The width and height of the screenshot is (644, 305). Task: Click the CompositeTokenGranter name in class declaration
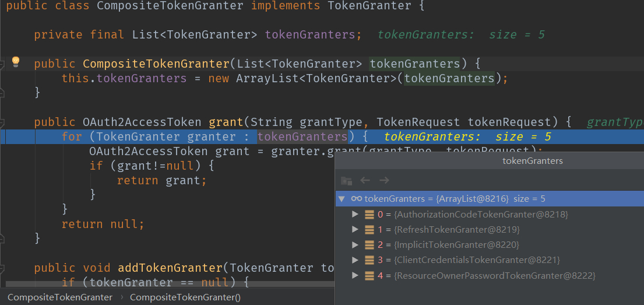(x=170, y=6)
